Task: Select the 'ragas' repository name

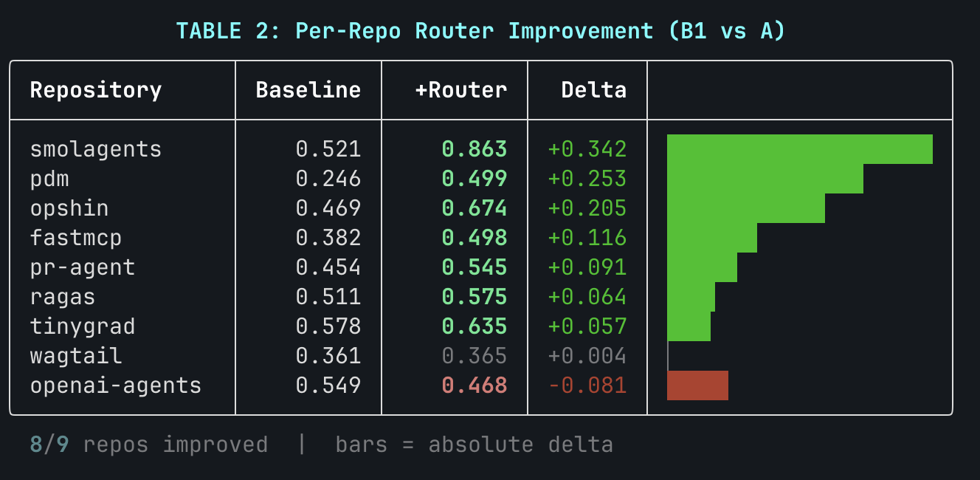Action: click(63, 297)
